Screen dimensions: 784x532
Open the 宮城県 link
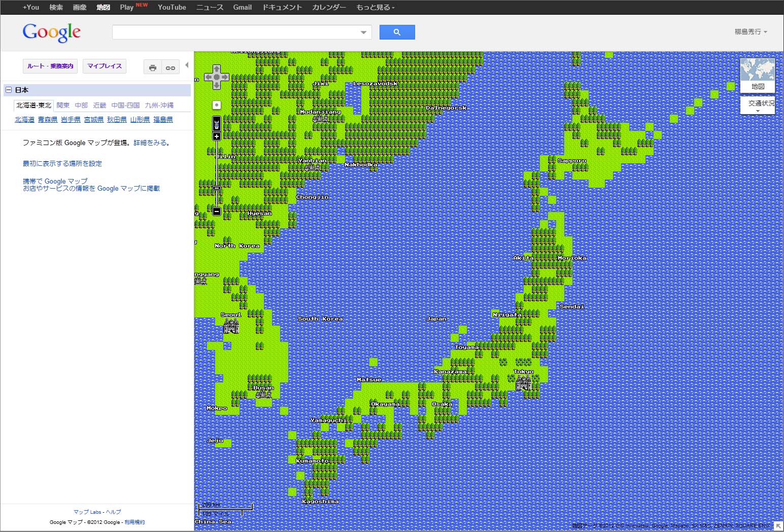(x=94, y=120)
